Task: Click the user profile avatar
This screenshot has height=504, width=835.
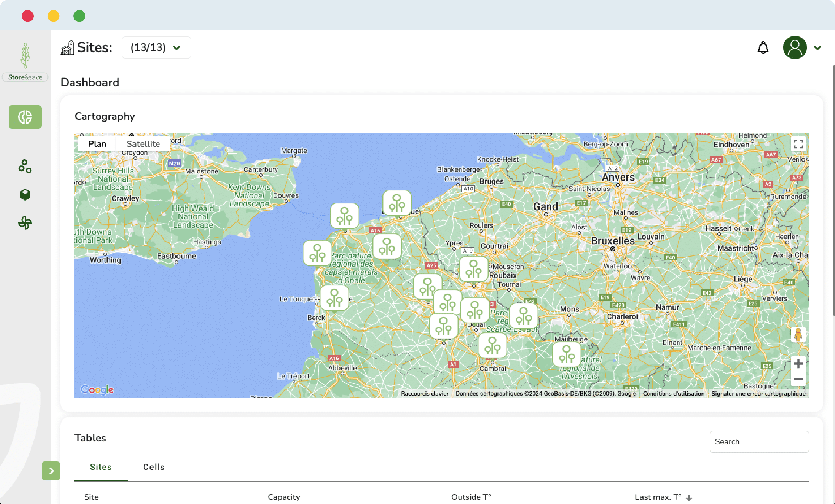Action: pyautogui.click(x=795, y=47)
